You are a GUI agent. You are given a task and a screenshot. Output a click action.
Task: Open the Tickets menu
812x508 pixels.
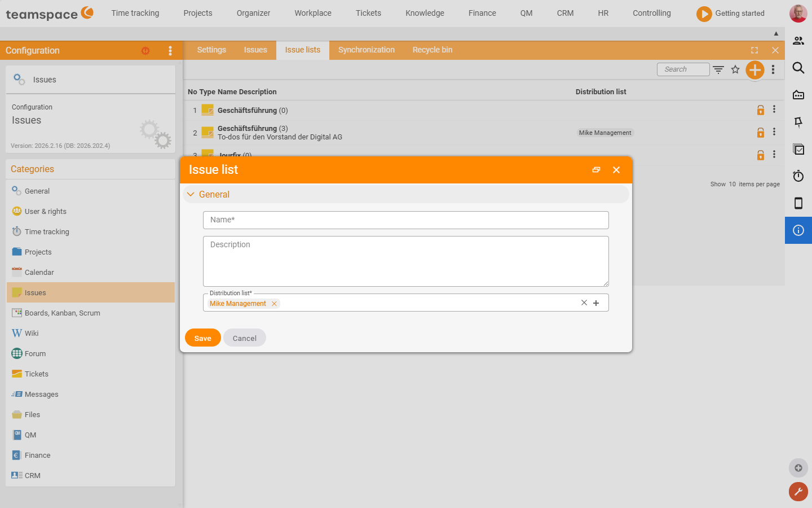click(x=368, y=13)
